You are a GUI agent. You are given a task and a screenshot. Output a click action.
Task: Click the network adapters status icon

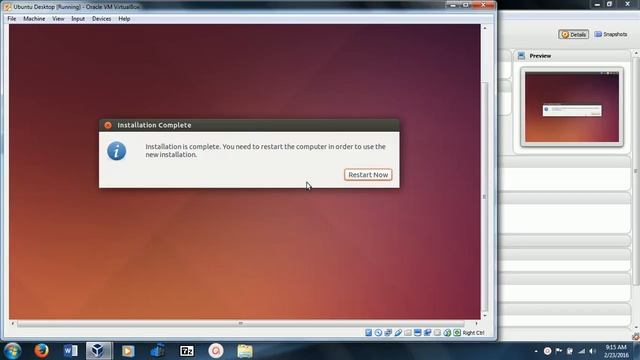(388, 333)
